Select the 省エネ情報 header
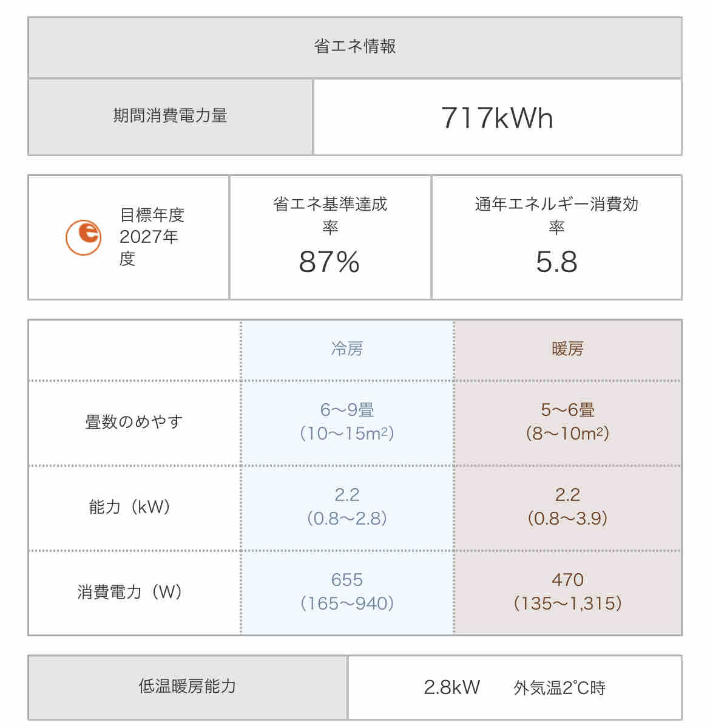The width and height of the screenshot is (710, 728). [x=354, y=47]
